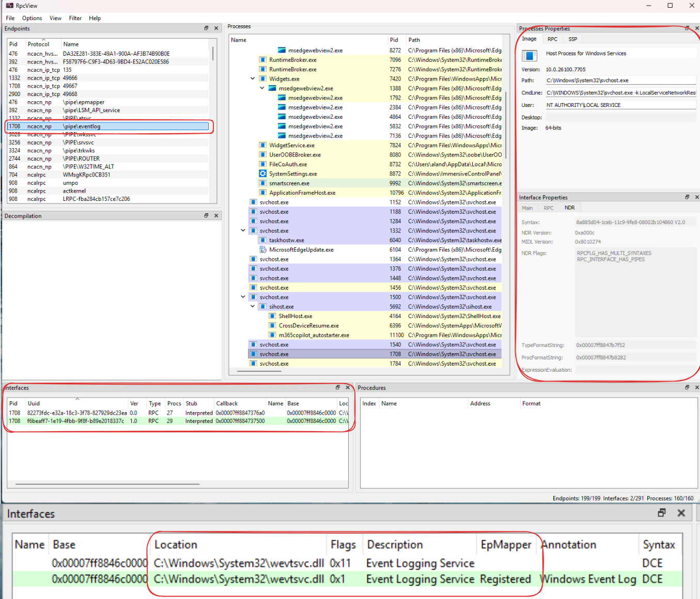Sort interfaces by Uuid column header
Screen dimensions: 700x599
(34, 404)
